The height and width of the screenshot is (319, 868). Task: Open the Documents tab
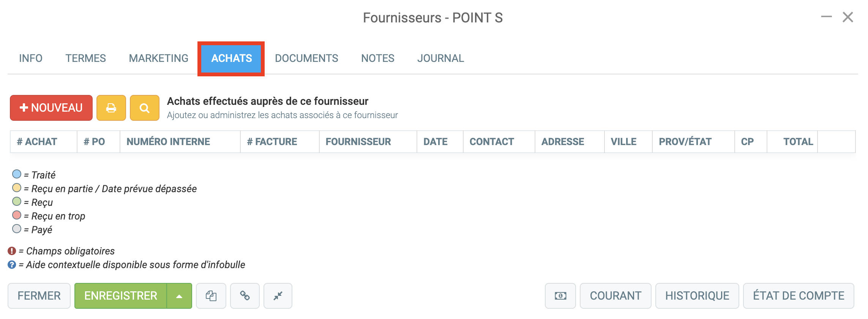(306, 58)
